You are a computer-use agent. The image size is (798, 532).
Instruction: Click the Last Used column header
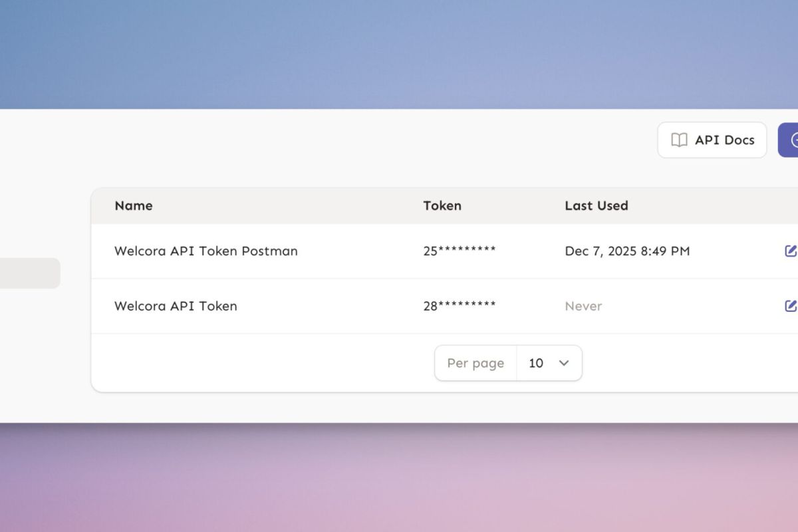597,205
